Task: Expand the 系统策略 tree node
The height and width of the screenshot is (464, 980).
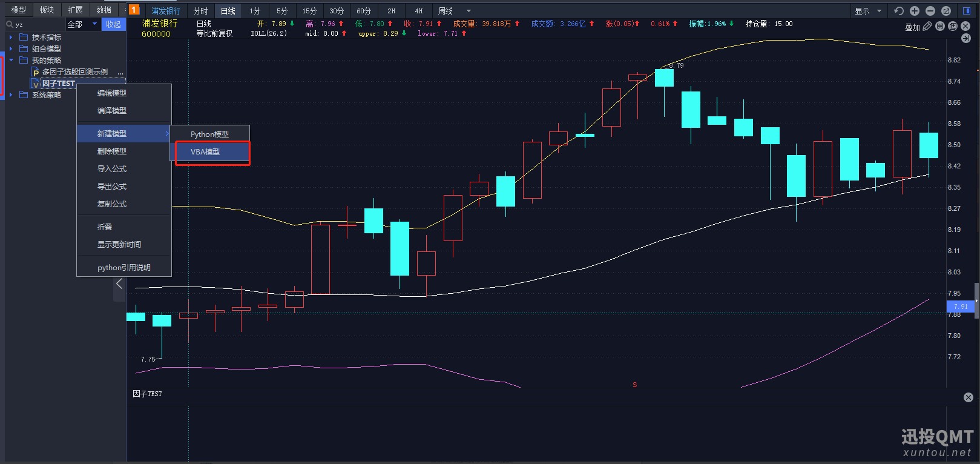Action: tap(11, 94)
